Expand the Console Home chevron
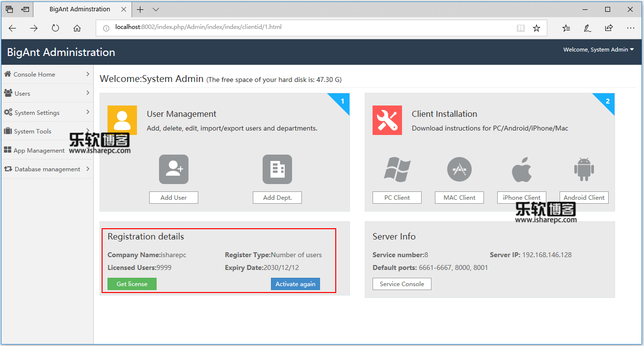The image size is (644, 346). (88, 74)
